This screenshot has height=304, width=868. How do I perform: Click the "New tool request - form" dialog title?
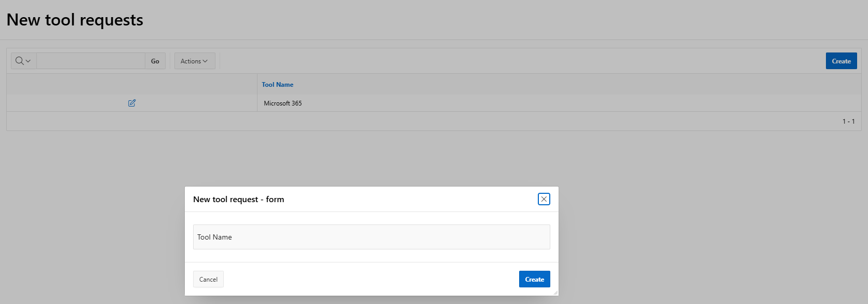238,199
